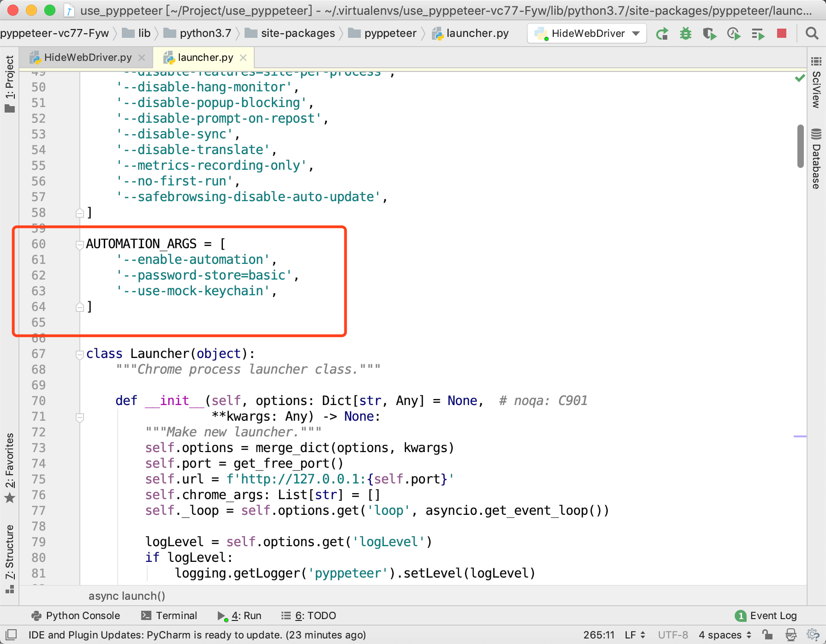Collapse the Launcher class fold marker
The width and height of the screenshot is (826, 644).
pos(79,354)
